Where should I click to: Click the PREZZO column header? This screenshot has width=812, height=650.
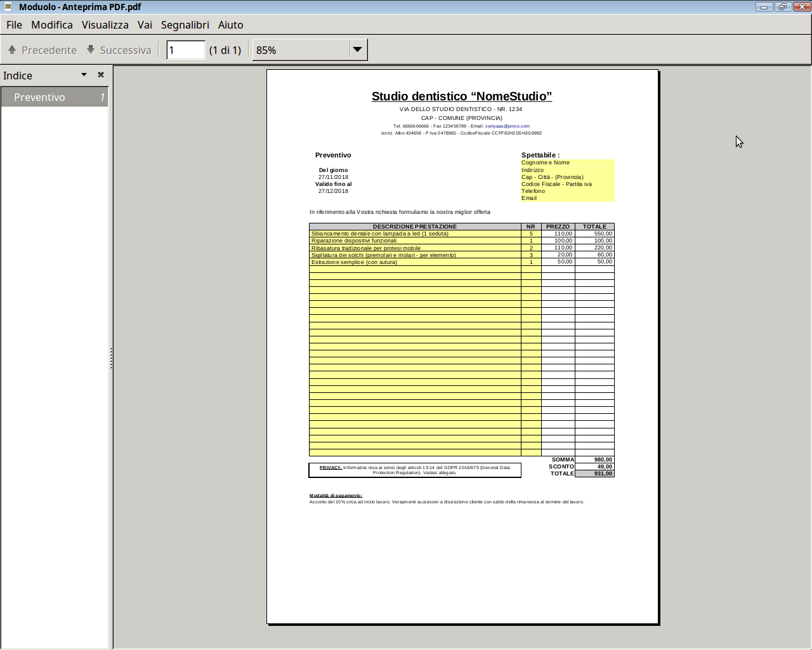click(x=558, y=227)
